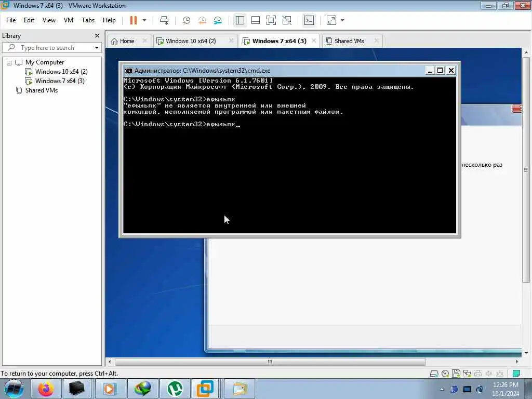
Task: Click the printer status icon
Action: pyautogui.click(x=478, y=374)
